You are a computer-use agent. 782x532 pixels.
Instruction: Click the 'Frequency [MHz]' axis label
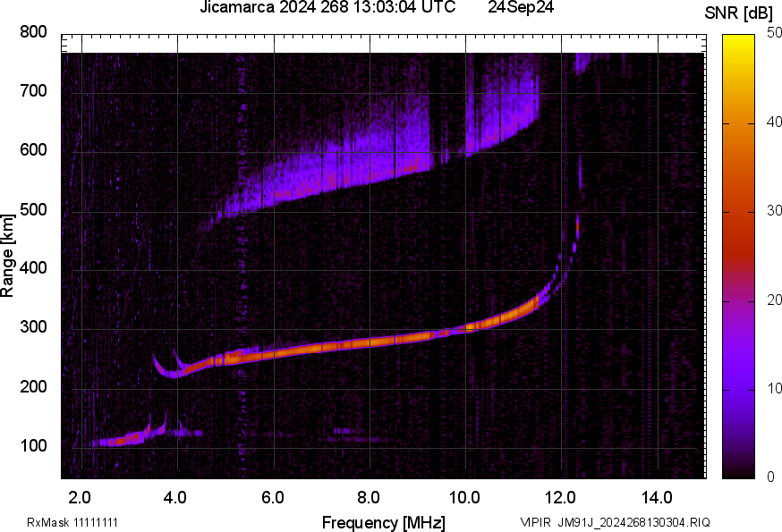(x=384, y=523)
